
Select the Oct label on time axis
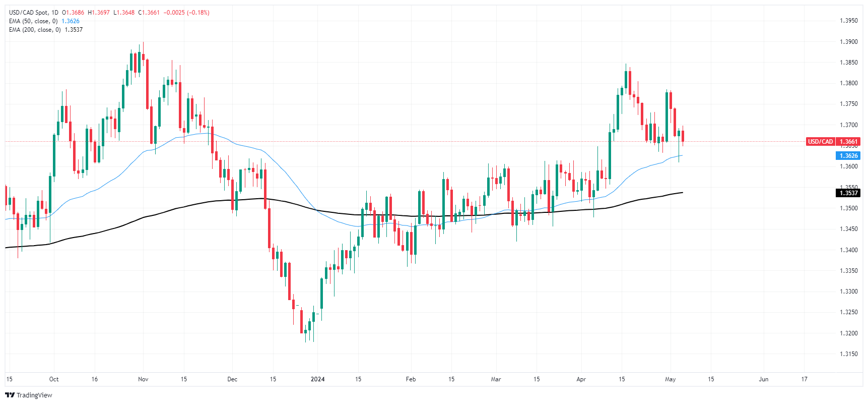54,379
